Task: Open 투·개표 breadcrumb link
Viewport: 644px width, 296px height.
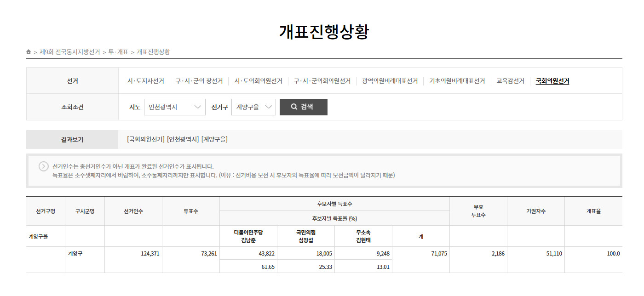Action: tap(118, 52)
